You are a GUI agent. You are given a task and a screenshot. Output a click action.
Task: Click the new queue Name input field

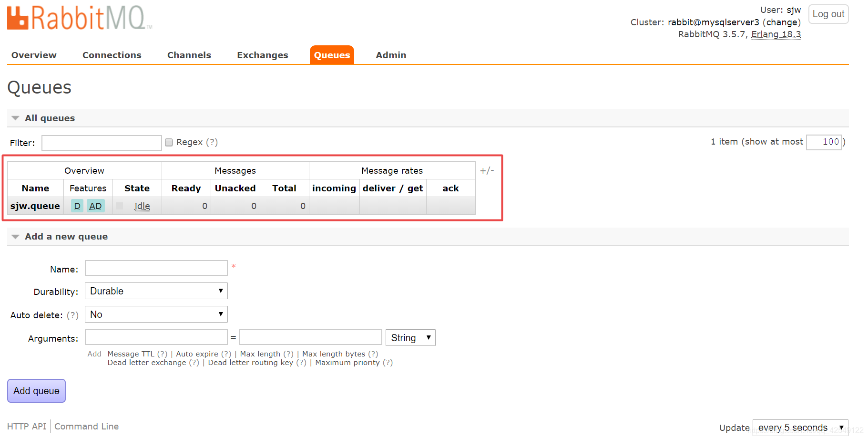coord(156,268)
